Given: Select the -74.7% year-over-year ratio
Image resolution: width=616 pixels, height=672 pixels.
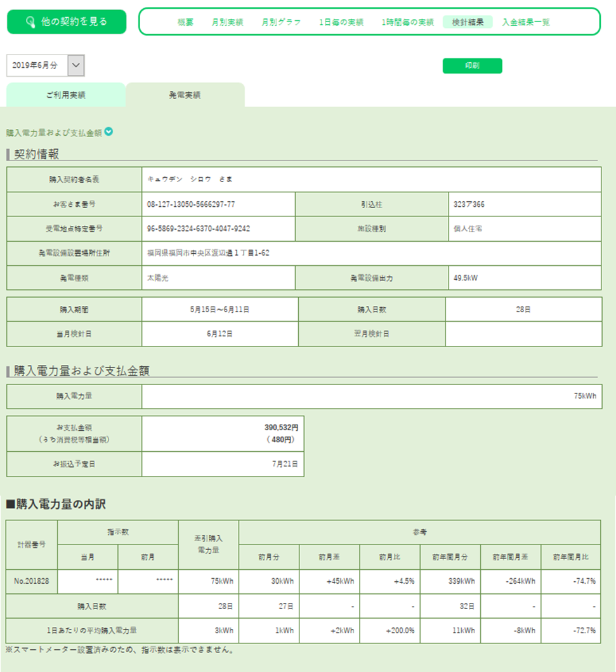Looking at the screenshot, I should (x=584, y=581).
